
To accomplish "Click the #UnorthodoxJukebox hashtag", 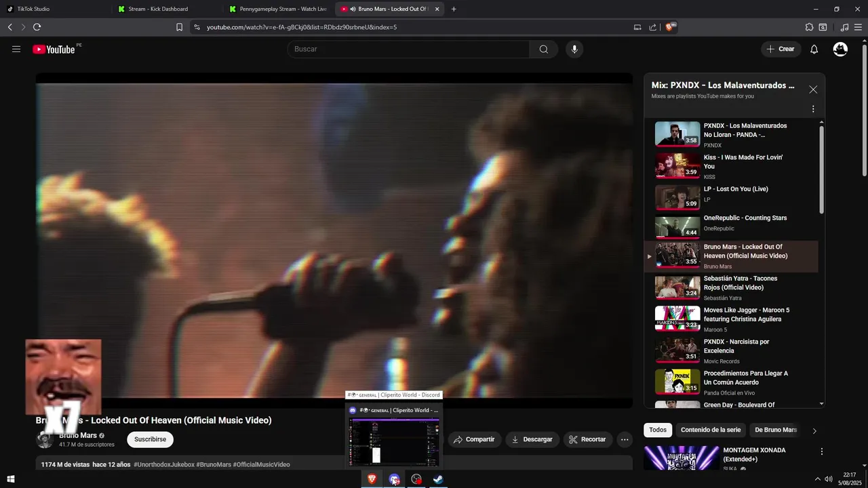I will click(x=164, y=465).
